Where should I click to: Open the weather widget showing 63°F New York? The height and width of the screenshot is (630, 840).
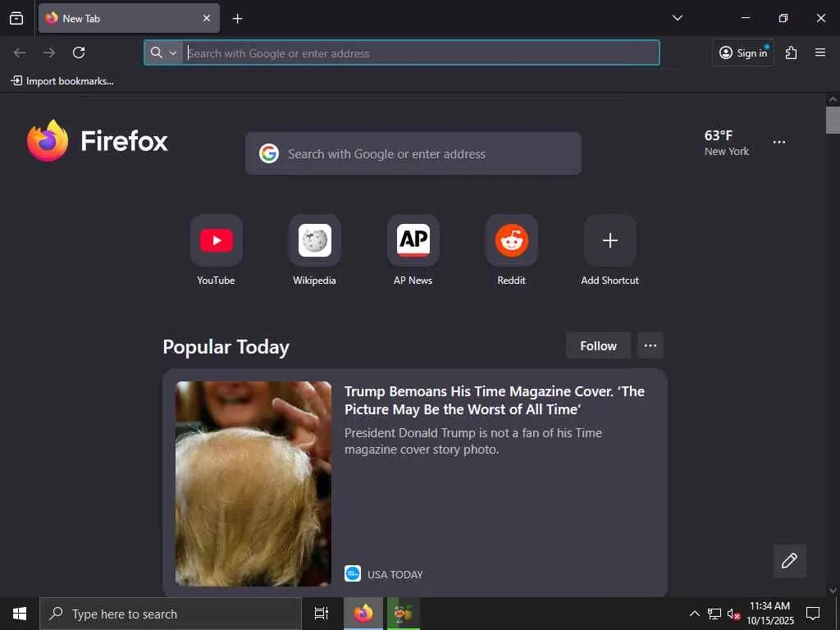tap(727, 143)
